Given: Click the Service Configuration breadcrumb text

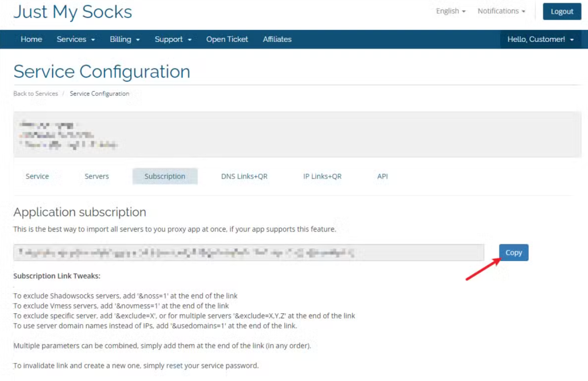Looking at the screenshot, I should (x=99, y=94).
